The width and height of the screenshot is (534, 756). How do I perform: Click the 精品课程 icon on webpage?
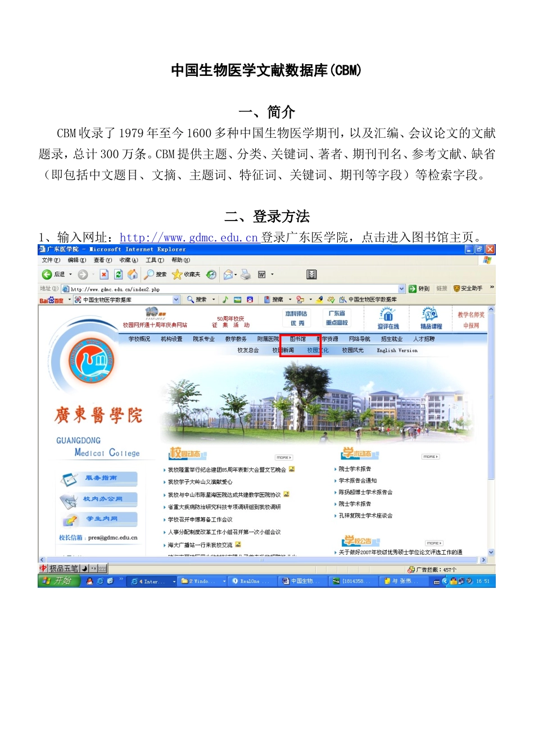pos(431,318)
